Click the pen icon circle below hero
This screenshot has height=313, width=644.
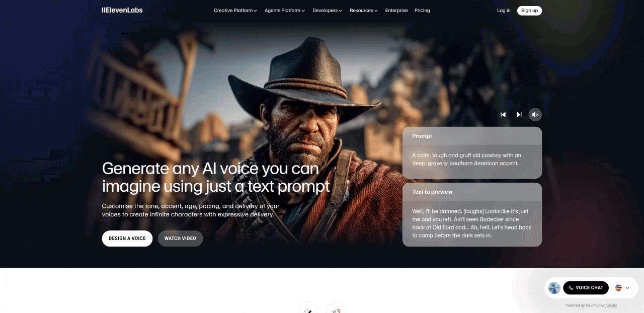308,308
